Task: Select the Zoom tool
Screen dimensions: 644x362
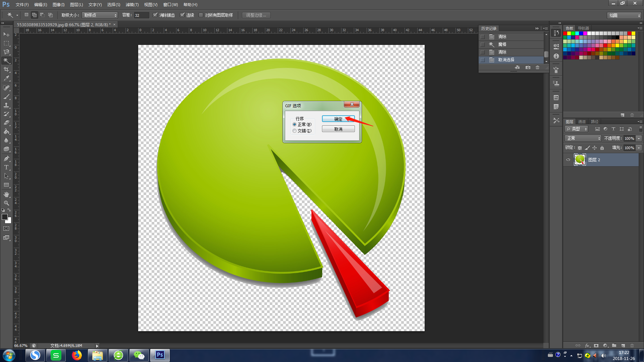Action: tap(6, 203)
